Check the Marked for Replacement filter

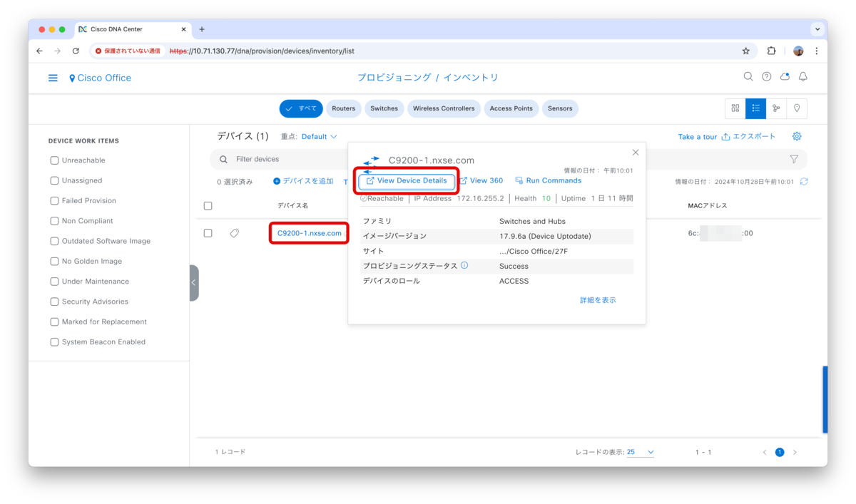click(x=54, y=322)
